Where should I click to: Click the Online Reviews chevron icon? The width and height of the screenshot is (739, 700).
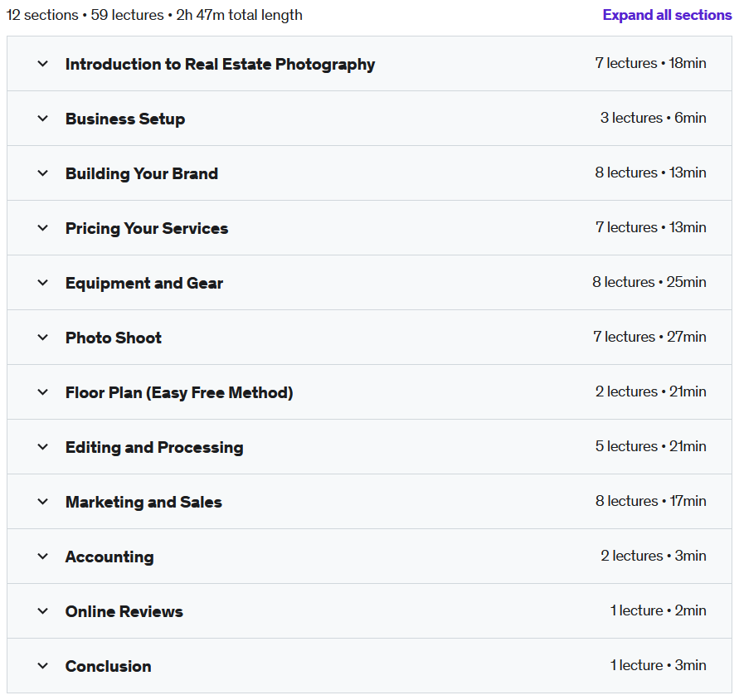point(43,611)
